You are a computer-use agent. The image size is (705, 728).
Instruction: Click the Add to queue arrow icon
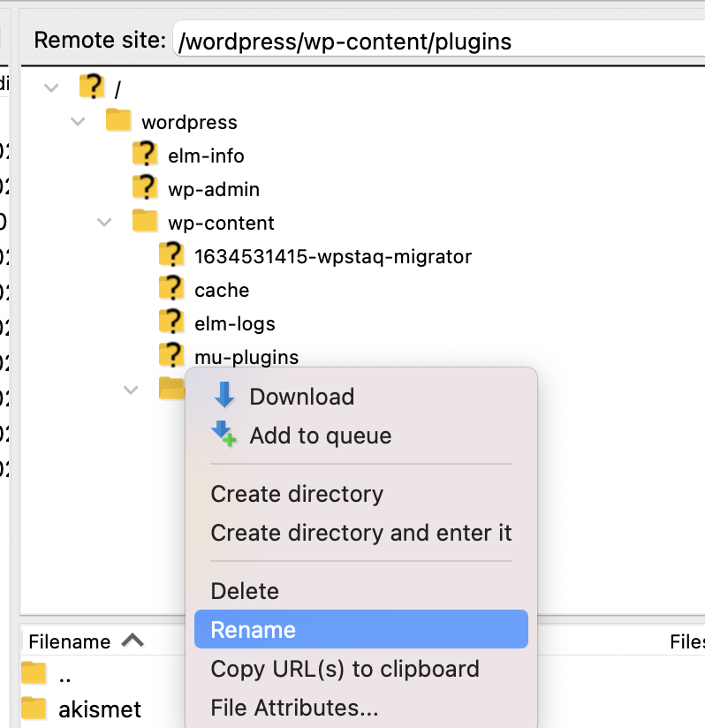224,435
